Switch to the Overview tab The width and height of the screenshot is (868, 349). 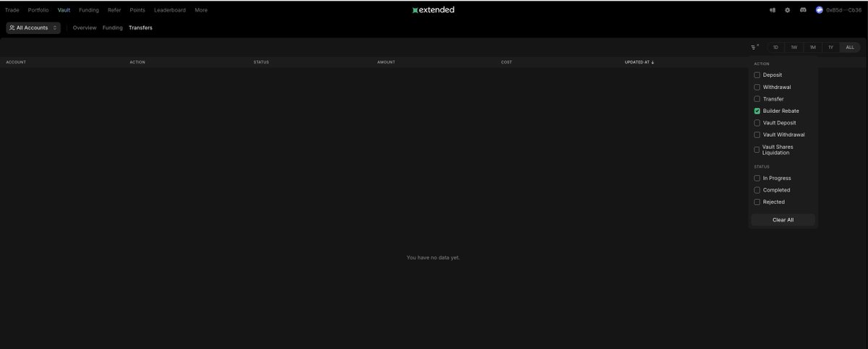coord(85,28)
